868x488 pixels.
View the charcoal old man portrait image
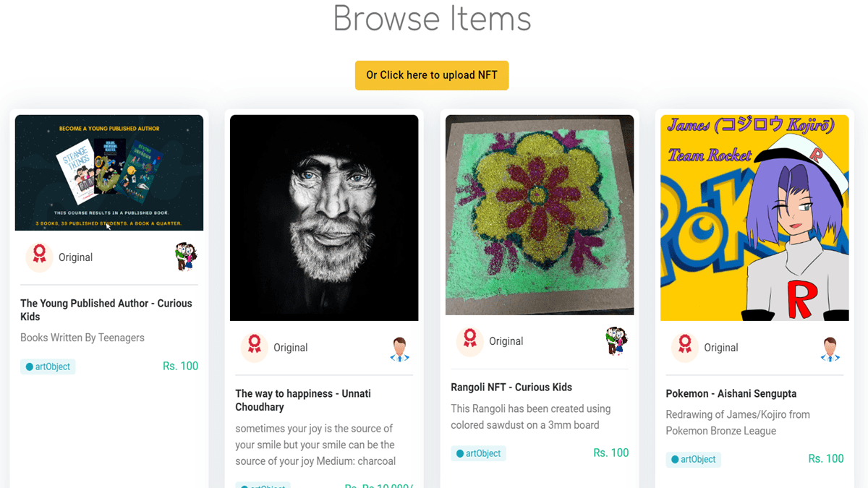coord(324,218)
